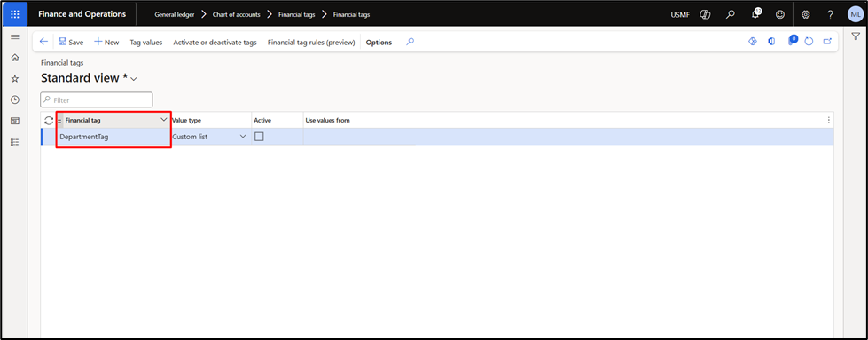Click the grid refresh icon
The height and width of the screenshot is (340, 868).
coord(49,120)
